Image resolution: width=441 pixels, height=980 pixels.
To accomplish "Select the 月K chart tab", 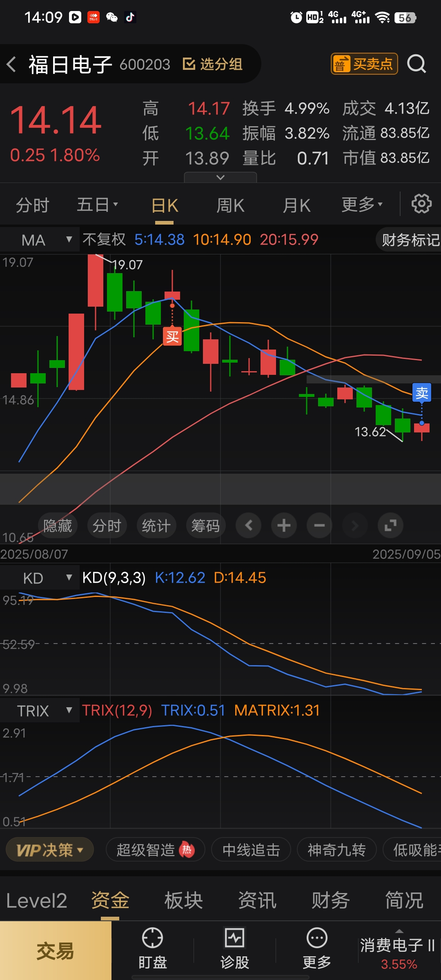I will [297, 205].
